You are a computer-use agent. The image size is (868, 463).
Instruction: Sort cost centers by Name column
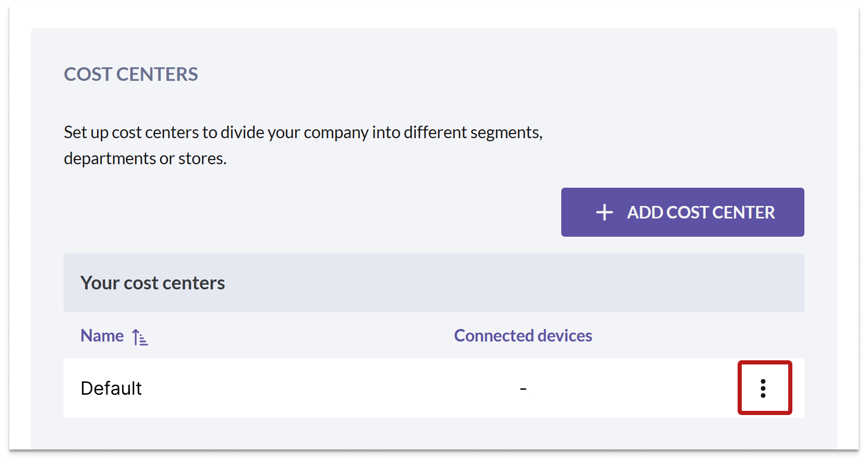[102, 336]
